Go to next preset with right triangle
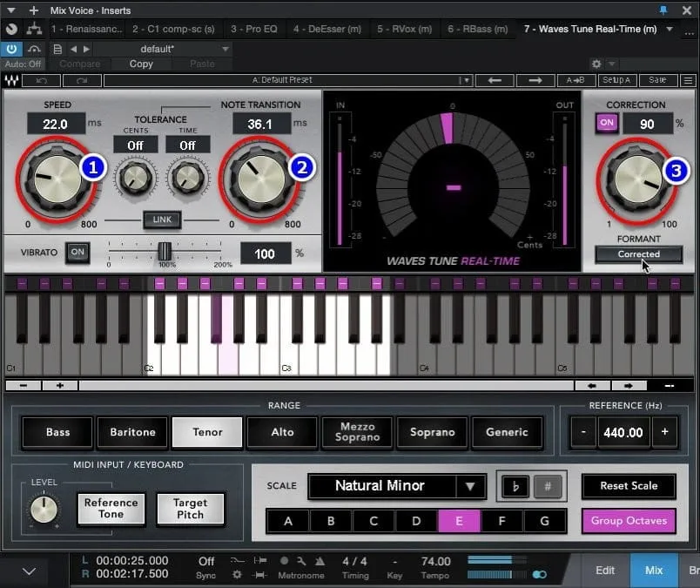 tap(86, 49)
